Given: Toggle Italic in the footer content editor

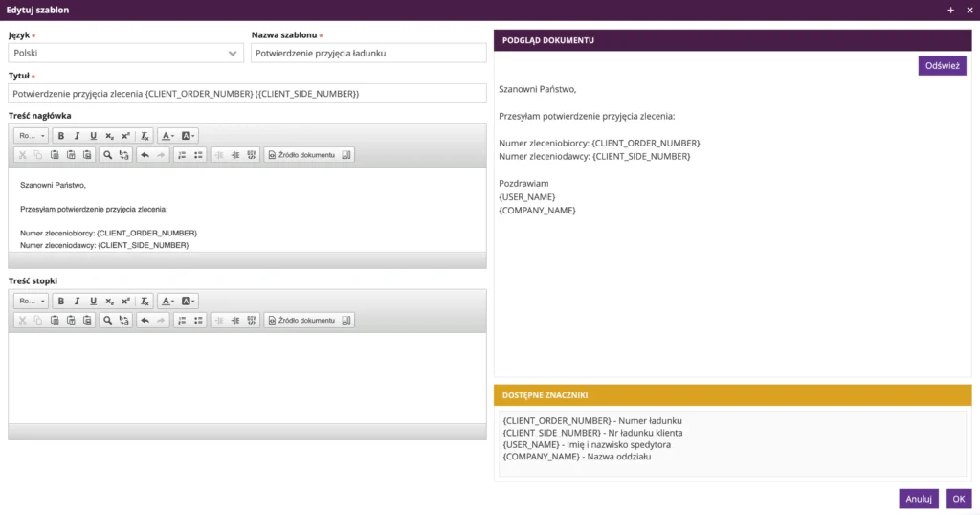Looking at the screenshot, I should pyautogui.click(x=77, y=302).
